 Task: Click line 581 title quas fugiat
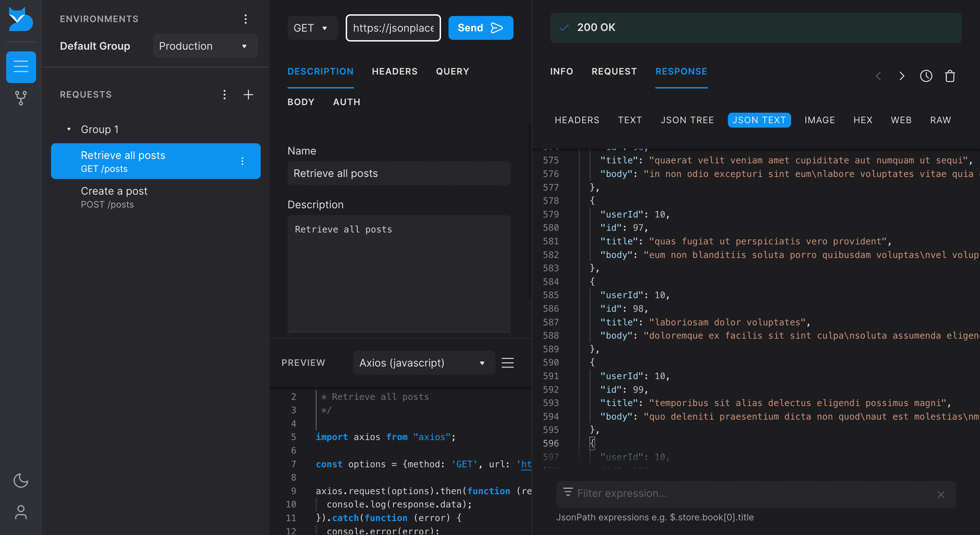click(745, 241)
